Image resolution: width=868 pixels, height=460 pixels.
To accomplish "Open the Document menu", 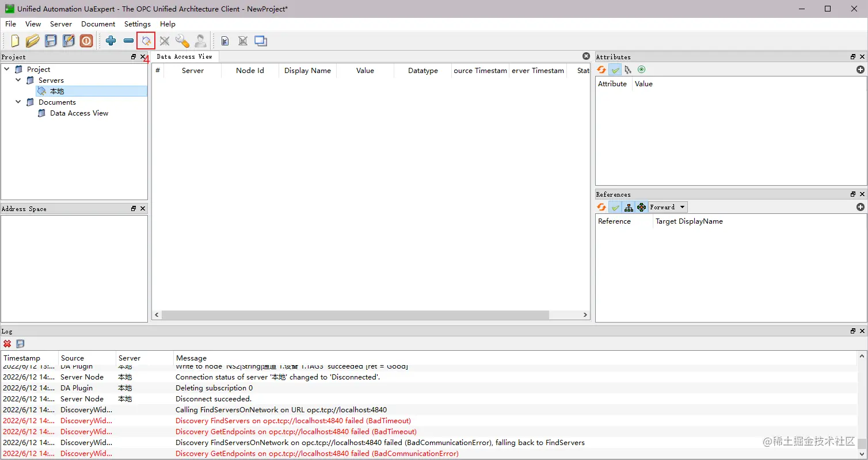I will point(98,24).
